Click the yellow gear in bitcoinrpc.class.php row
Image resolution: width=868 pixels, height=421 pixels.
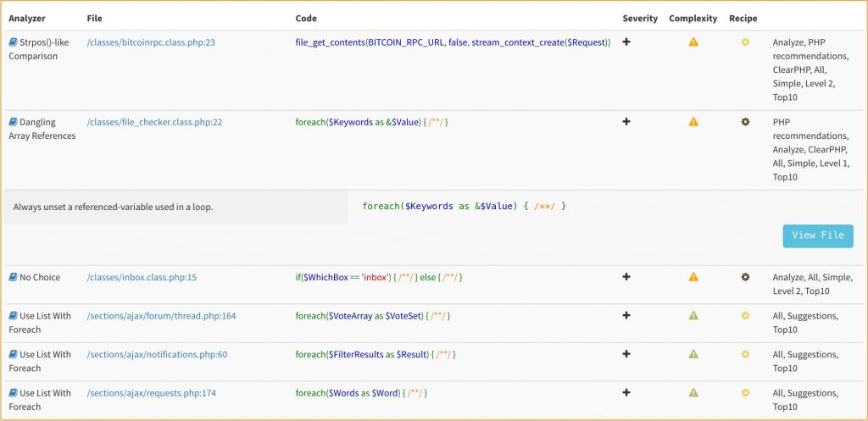(x=745, y=42)
